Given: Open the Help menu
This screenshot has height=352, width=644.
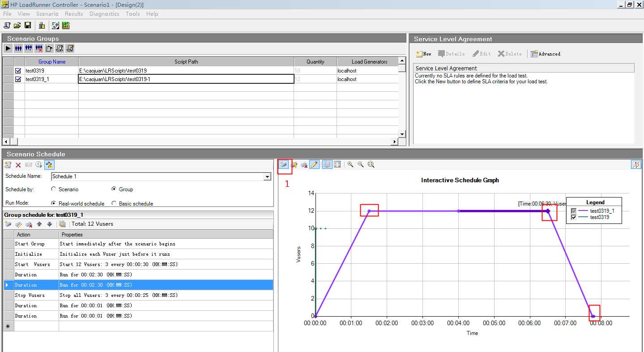Looking at the screenshot, I should (x=152, y=14).
